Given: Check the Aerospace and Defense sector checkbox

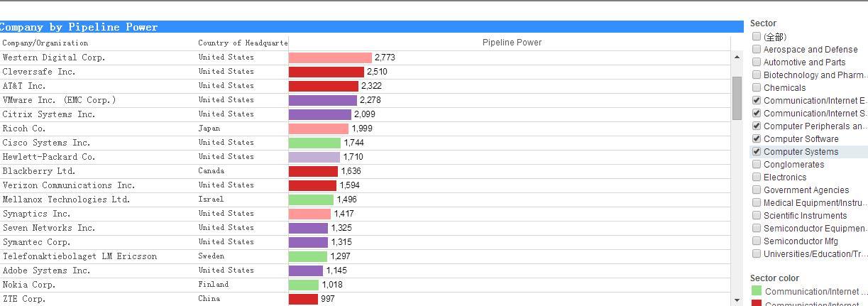Looking at the screenshot, I should coord(757,50).
